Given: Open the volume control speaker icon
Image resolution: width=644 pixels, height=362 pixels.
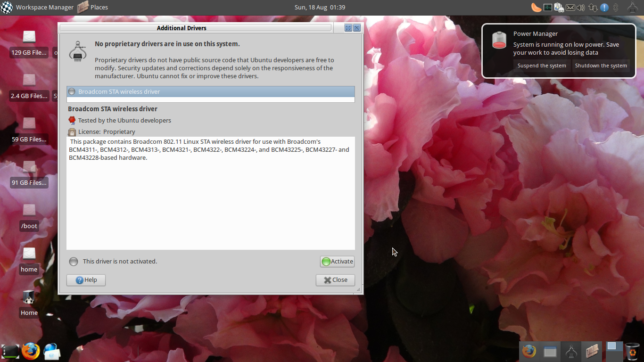Looking at the screenshot, I should point(580,8).
